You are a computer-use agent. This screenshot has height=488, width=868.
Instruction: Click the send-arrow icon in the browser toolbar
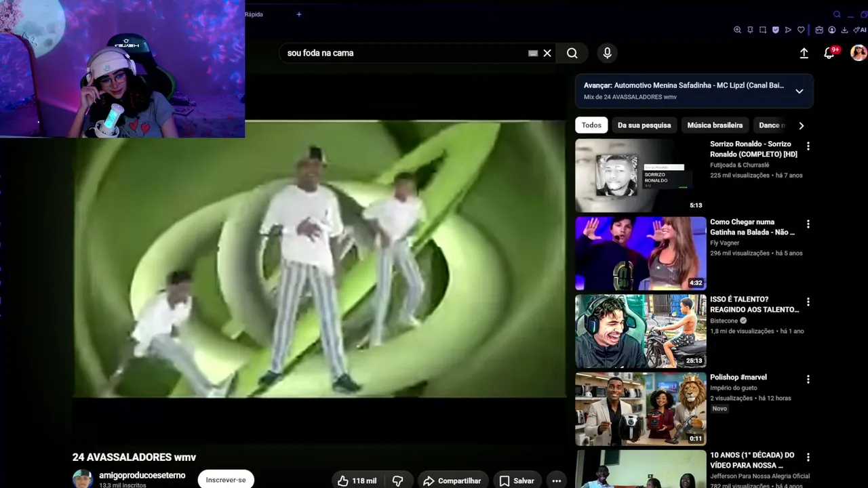point(788,30)
